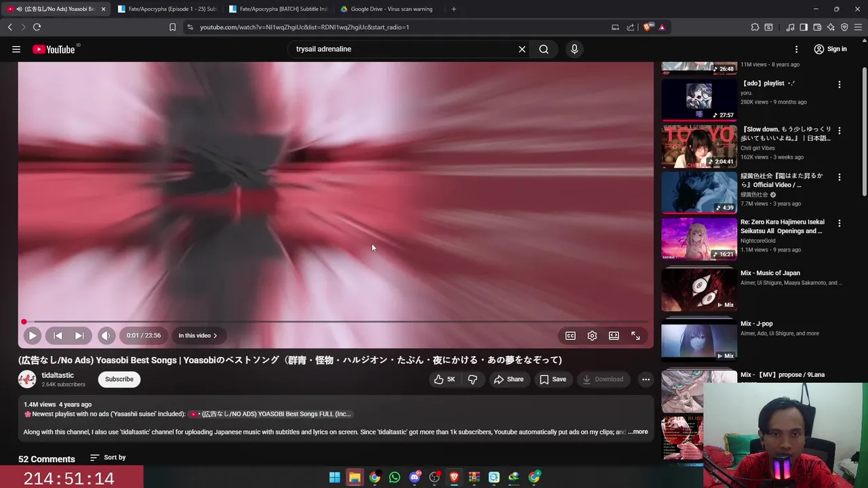Open the Brave Wallet icon
This screenshot has height=488, width=868.
pos(817,27)
